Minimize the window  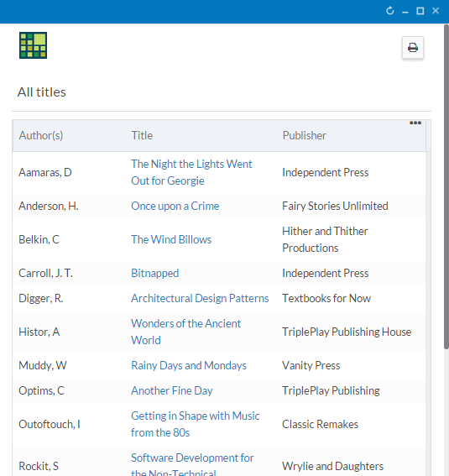point(405,12)
